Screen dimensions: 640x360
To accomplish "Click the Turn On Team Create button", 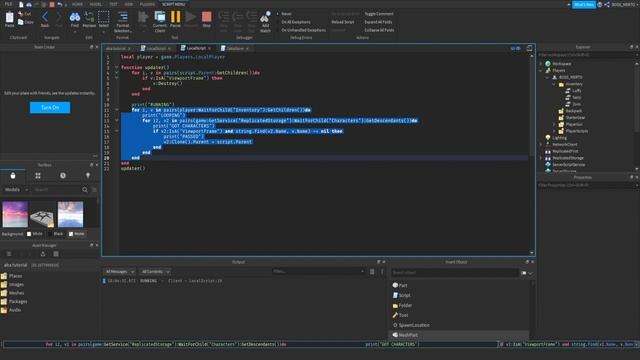I will (x=50, y=107).
